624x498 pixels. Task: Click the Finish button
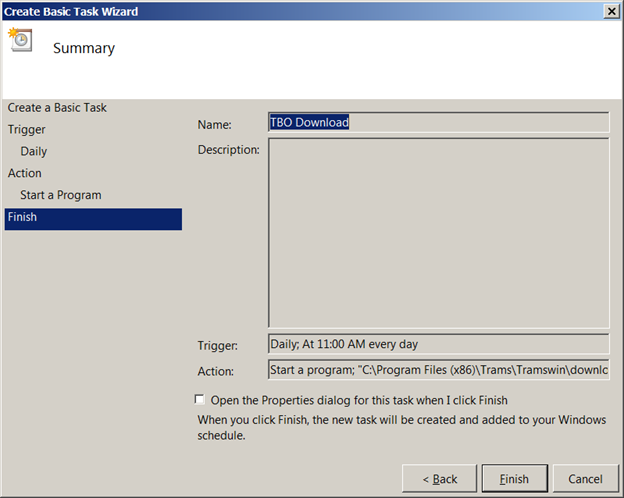tap(515, 478)
